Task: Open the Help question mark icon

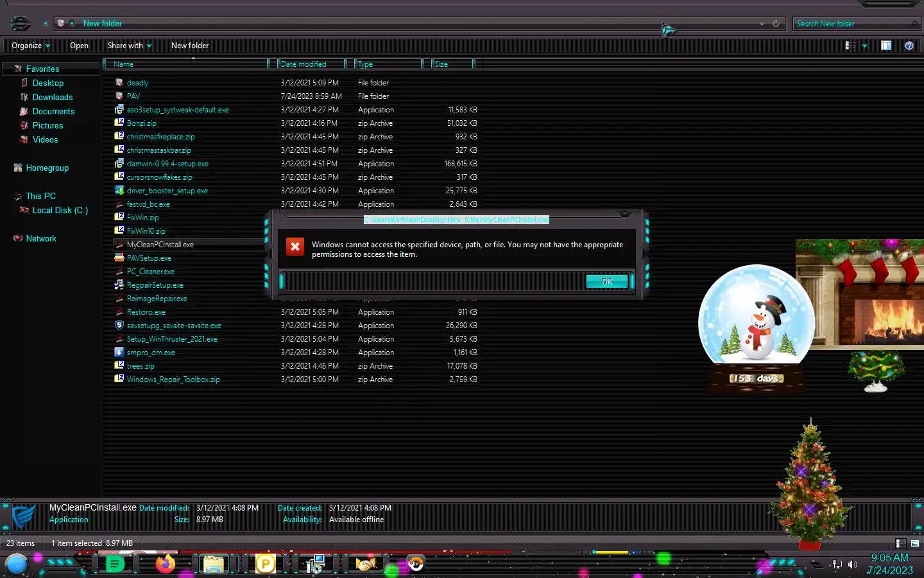Action: [909, 46]
